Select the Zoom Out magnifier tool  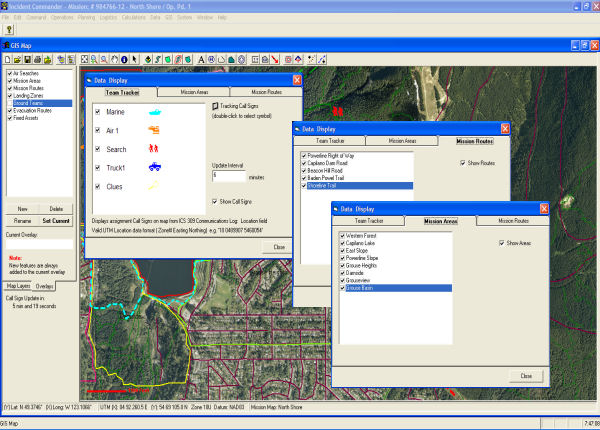[104, 59]
